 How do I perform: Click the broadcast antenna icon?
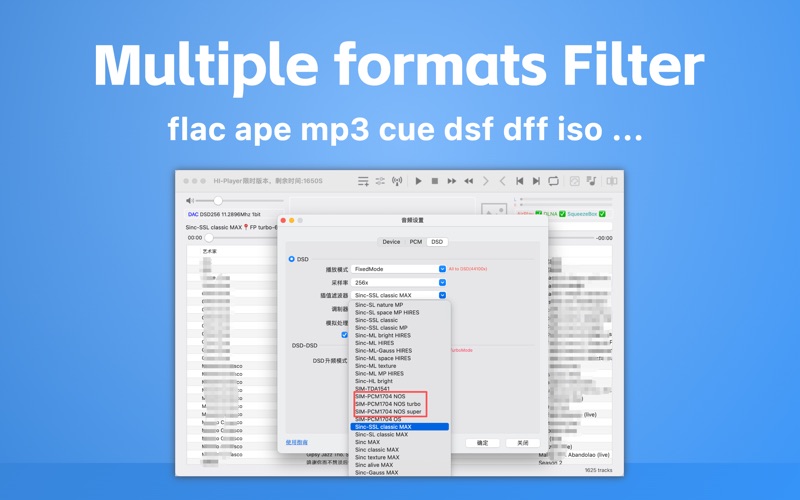coord(397,181)
